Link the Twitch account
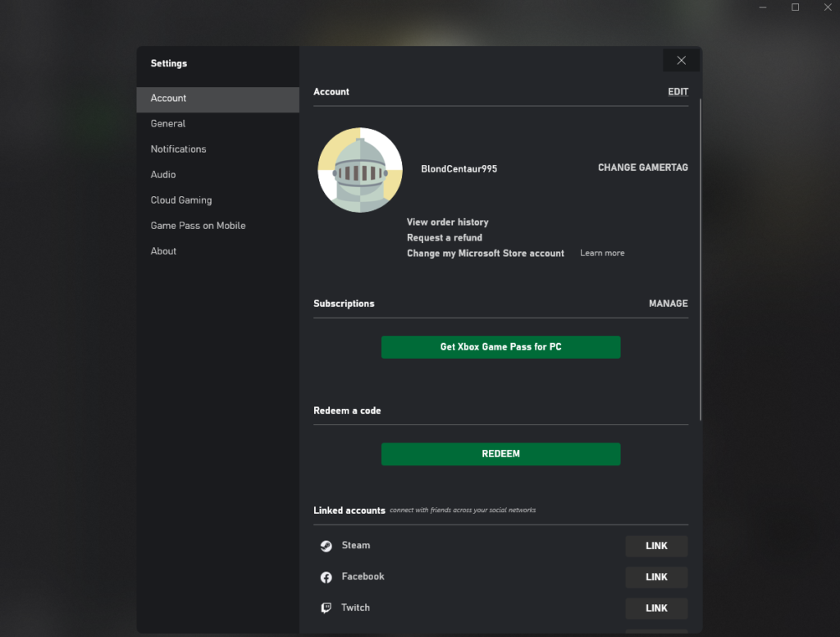840x637 pixels. pos(656,608)
